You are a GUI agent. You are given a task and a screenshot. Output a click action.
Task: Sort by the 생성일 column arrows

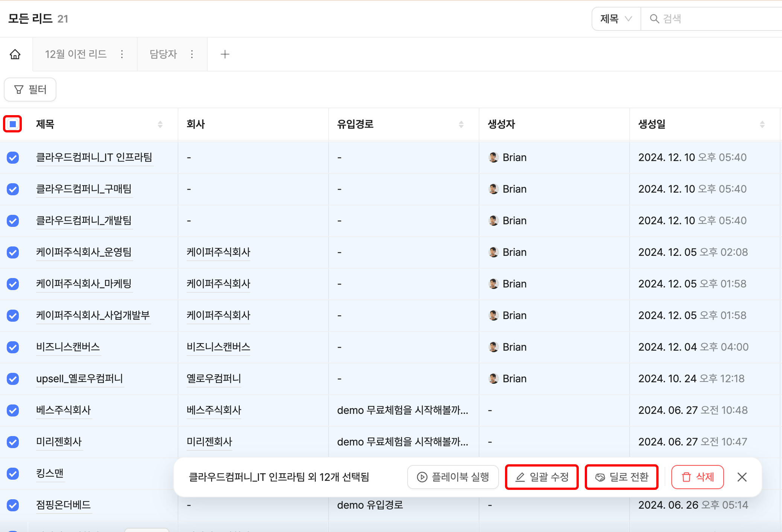(762, 124)
